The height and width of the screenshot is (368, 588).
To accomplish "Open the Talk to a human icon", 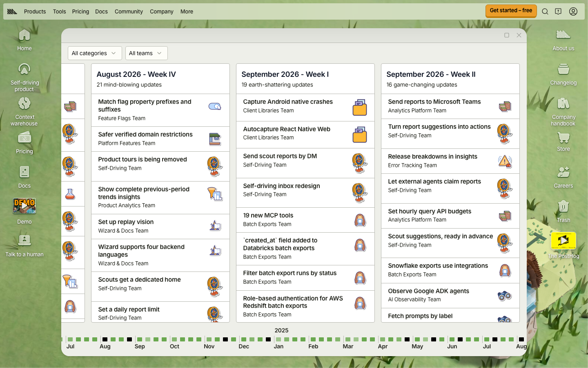I will 24,246.
